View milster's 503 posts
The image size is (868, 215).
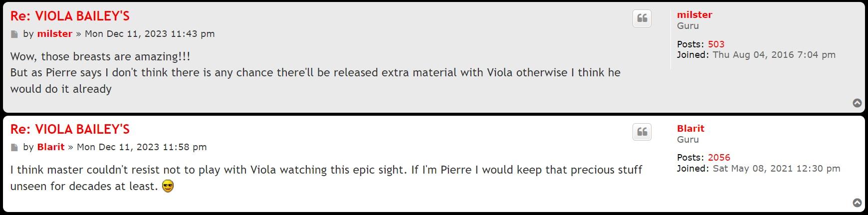(716, 44)
